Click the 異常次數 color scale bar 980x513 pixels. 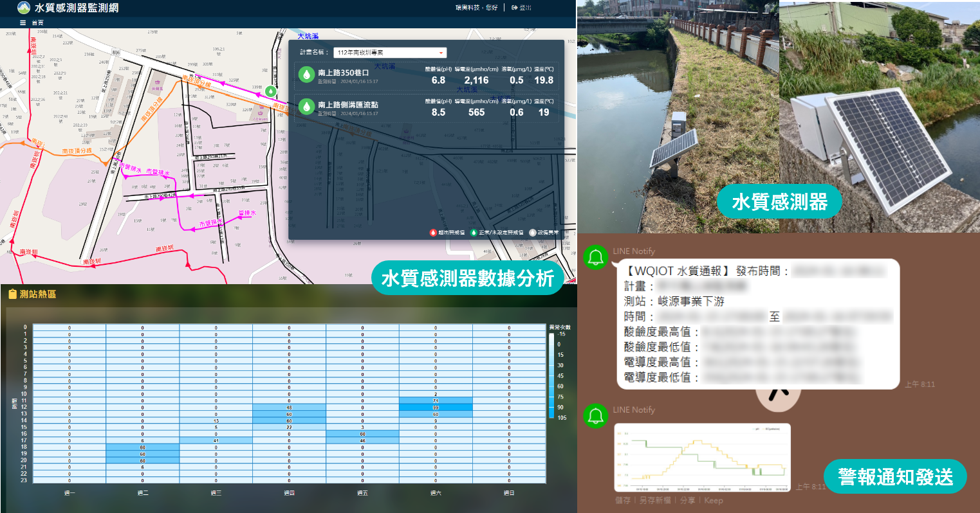551,376
